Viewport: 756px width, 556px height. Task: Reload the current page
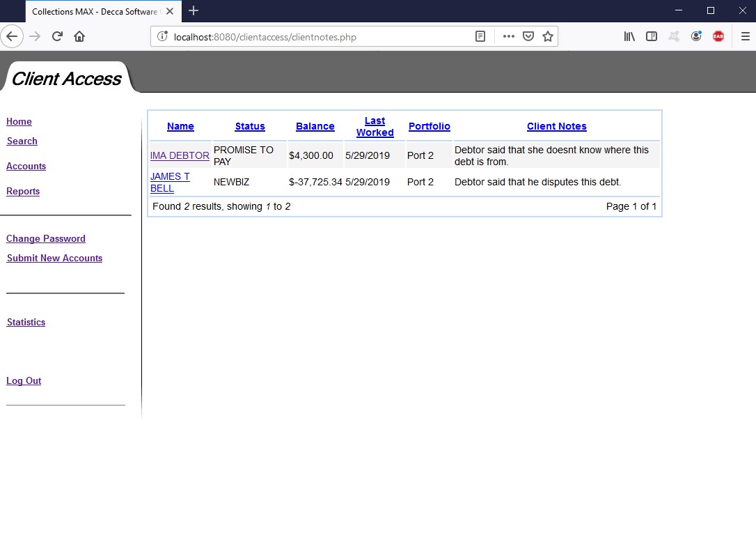coord(57,37)
